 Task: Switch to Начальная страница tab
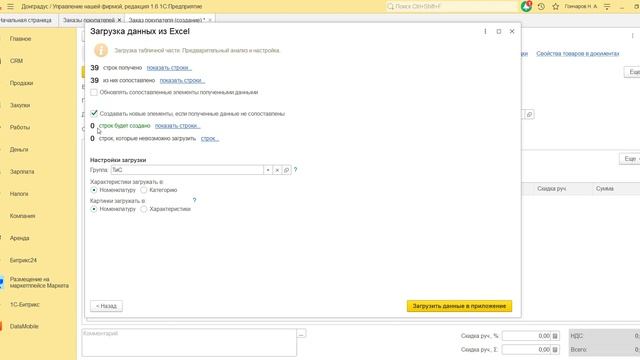(26, 20)
